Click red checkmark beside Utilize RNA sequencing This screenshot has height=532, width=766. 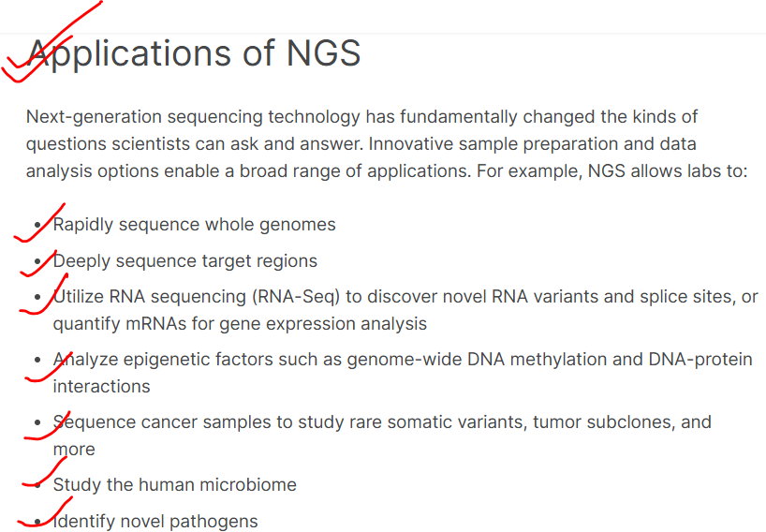[x=43, y=295]
